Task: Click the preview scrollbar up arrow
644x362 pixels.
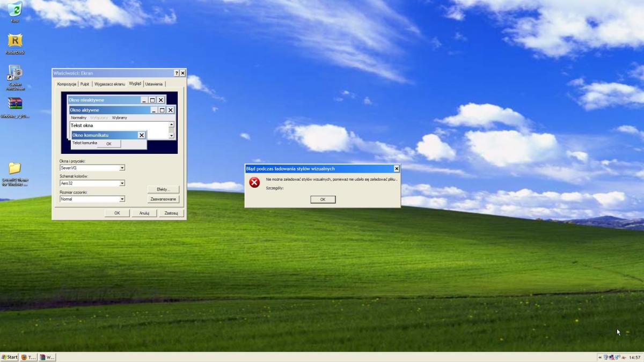Action: click(x=172, y=124)
